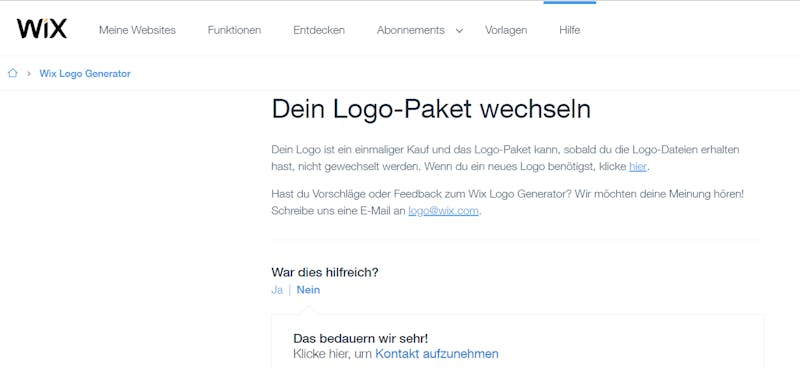800x368 pixels.
Task: Click the breadcrumb arrow after the home icon
Action: tap(29, 73)
